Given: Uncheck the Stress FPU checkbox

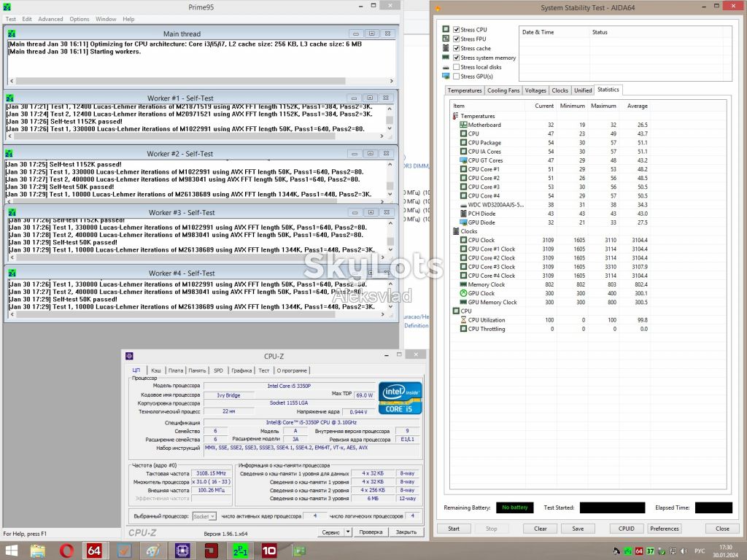Looking at the screenshot, I should [457, 39].
